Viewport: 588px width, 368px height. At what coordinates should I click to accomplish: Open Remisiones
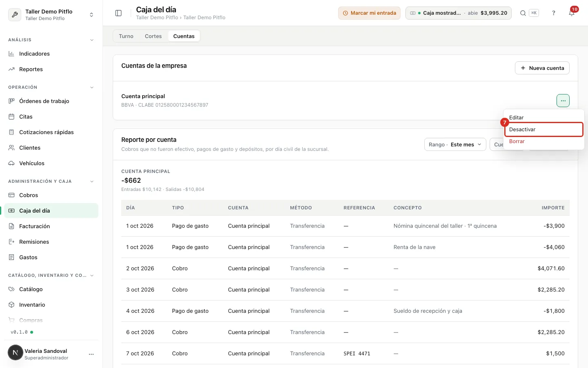51,242
